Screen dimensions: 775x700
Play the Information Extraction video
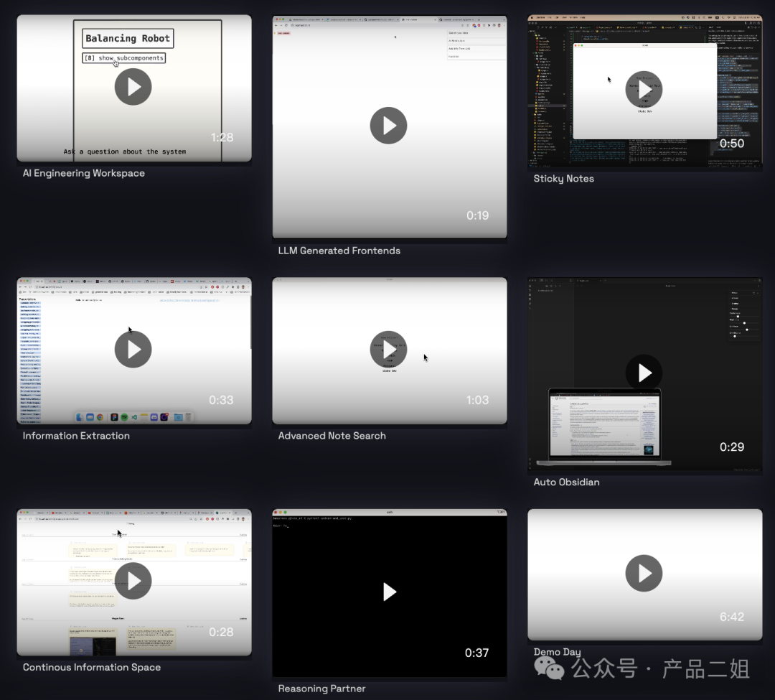133,350
